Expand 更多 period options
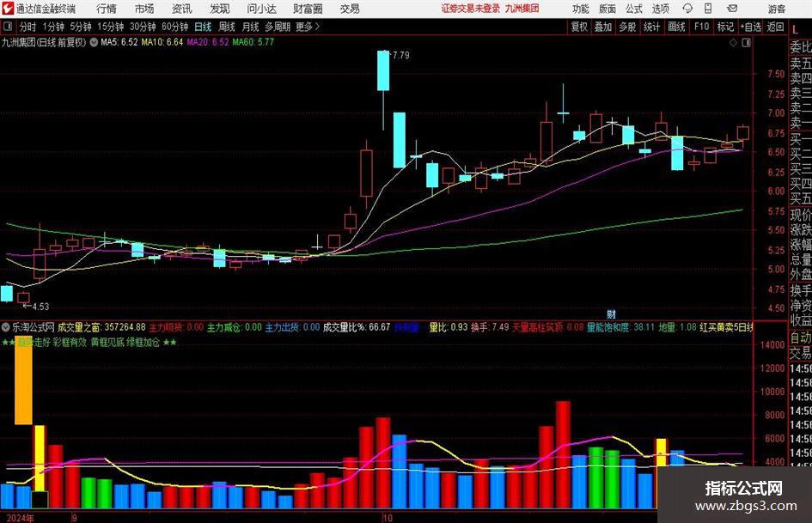This screenshot has height=523, width=812. (x=308, y=27)
